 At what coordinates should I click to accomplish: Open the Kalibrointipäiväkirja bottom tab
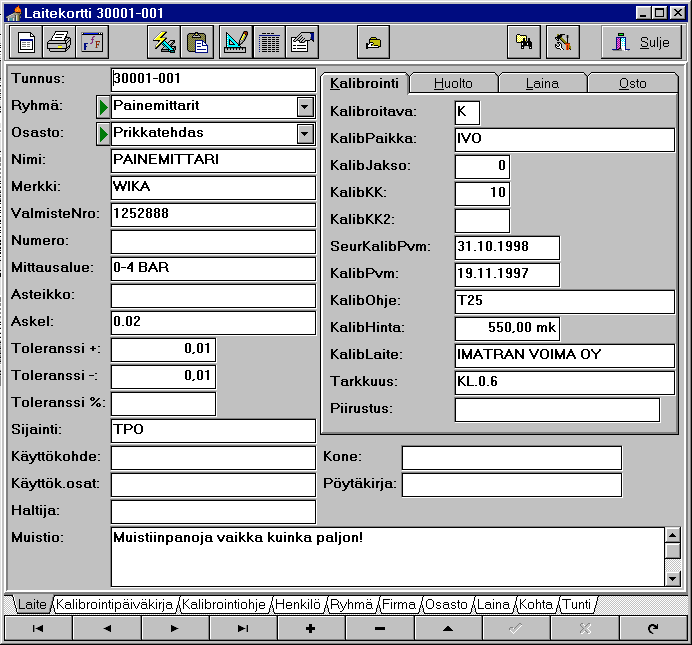115,604
